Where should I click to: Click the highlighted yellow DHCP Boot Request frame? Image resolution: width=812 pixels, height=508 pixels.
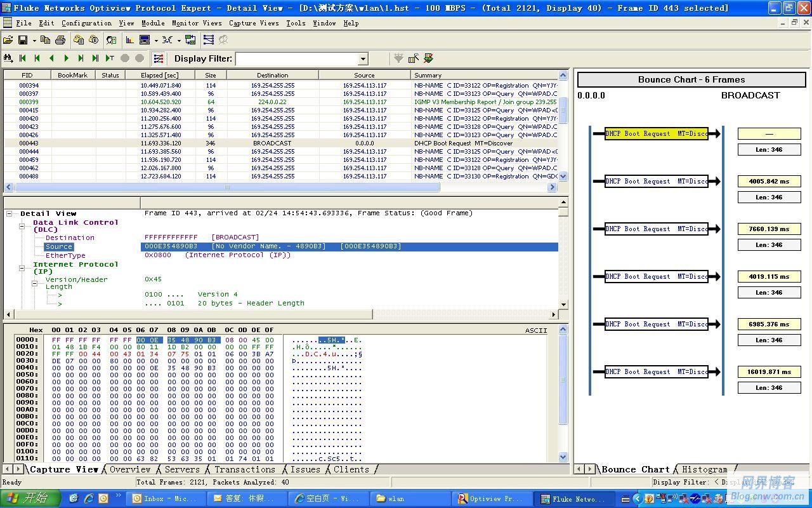point(657,133)
